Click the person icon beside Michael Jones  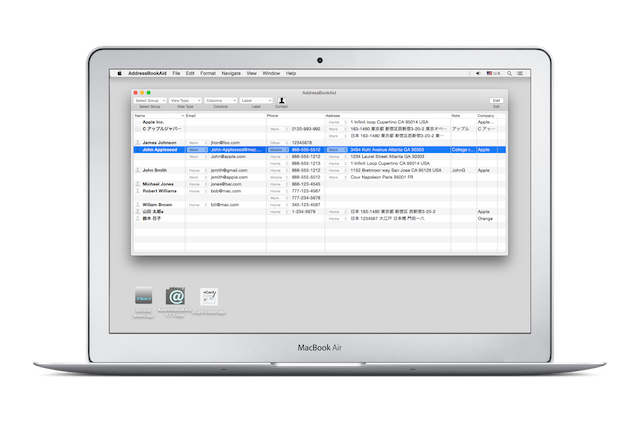click(x=138, y=184)
